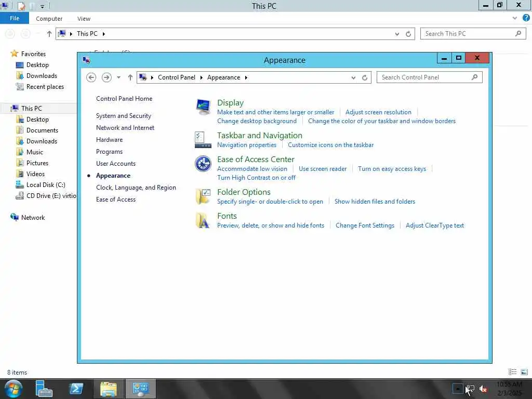Viewport: 532px width, 399px height.
Task: Click the network tray icon
Action: point(470,389)
